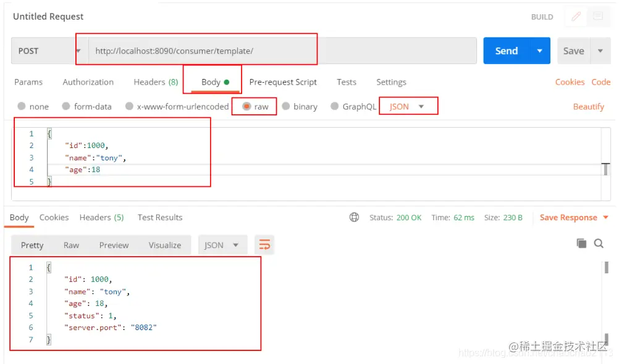Open the request body JSON type dropdown

(x=407, y=107)
